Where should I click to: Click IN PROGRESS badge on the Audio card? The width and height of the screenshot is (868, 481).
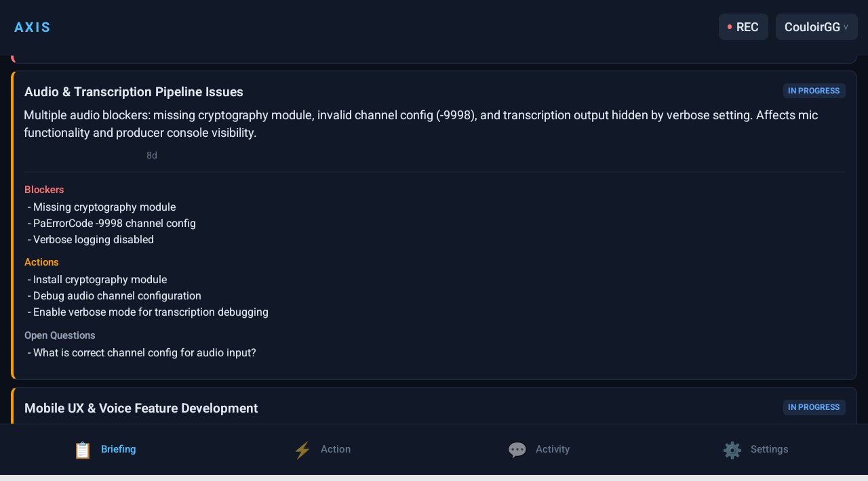coord(814,91)
